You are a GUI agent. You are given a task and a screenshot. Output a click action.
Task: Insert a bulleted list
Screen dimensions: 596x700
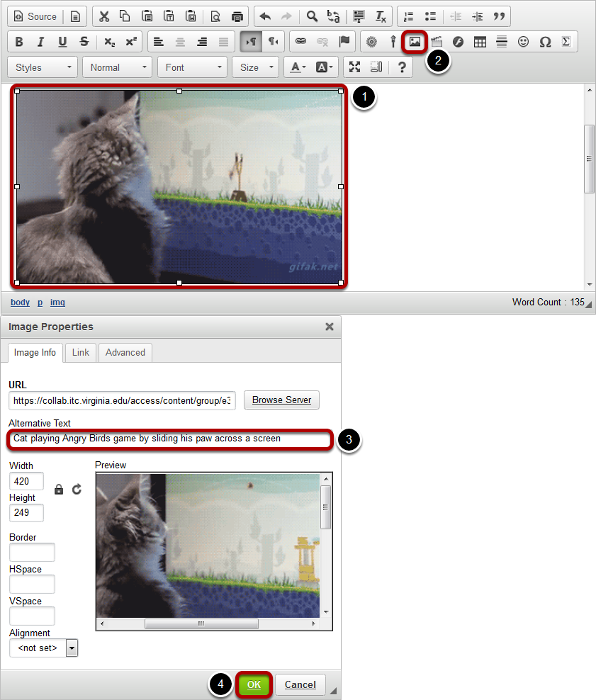coord(430,16)
